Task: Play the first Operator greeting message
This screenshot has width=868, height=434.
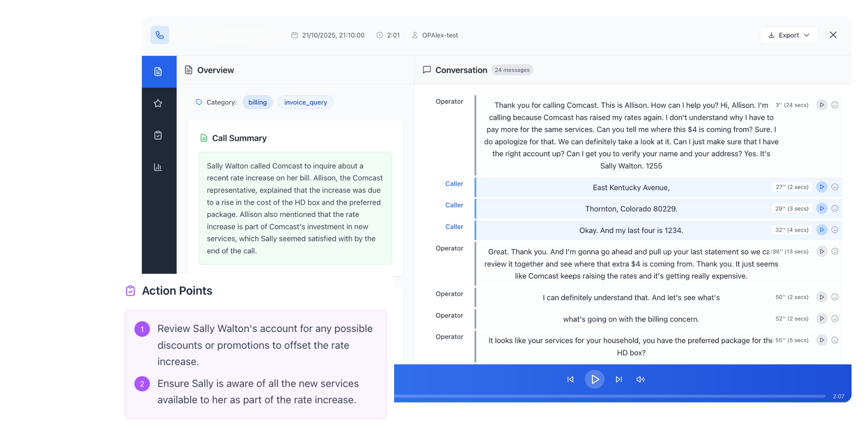Action: click(x=822, y=105)
